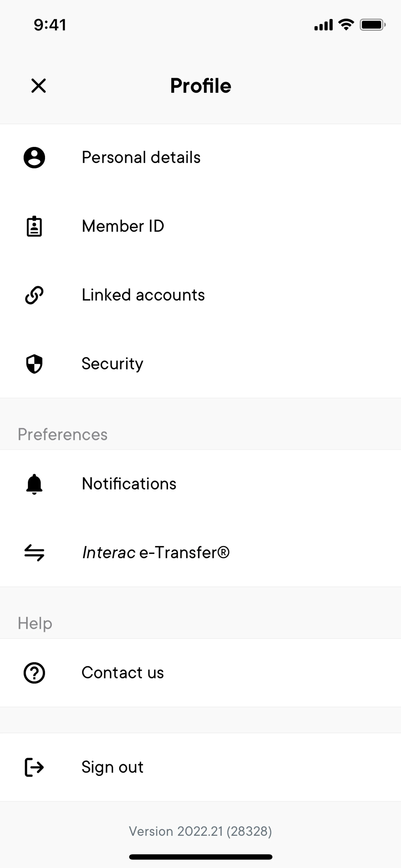The image size is (401, 868).
Task: Go to Security settings
Action: (x=112, y=364)
